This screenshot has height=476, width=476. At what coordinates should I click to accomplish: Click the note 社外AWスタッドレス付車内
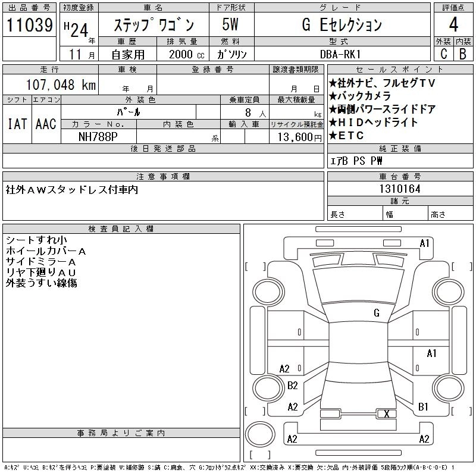tap(72, 190)
